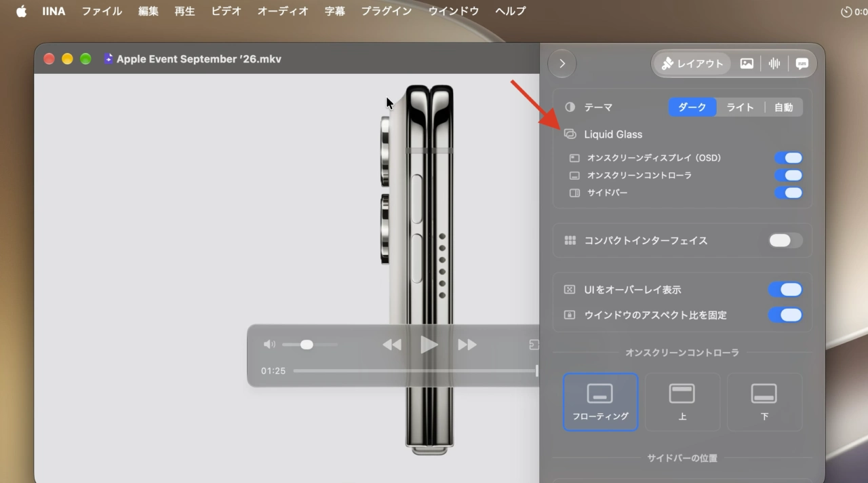Open the 編集 menu
Screen dimensions: 868x483
click(149, 12)
